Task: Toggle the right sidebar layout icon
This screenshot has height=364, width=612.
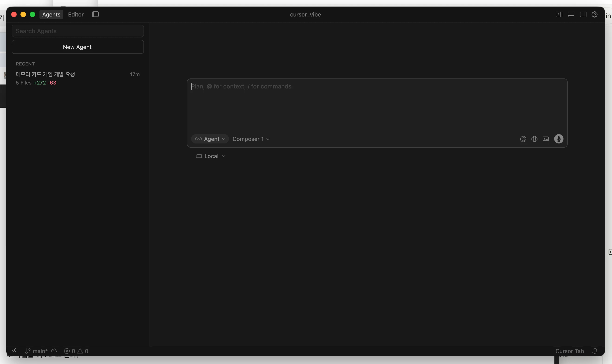Action: coord(583,14)
